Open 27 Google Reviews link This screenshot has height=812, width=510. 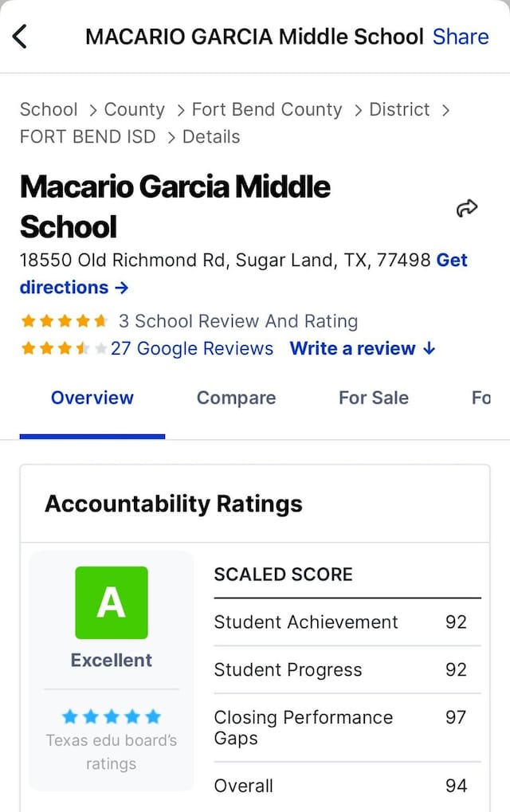click(192, 348)
